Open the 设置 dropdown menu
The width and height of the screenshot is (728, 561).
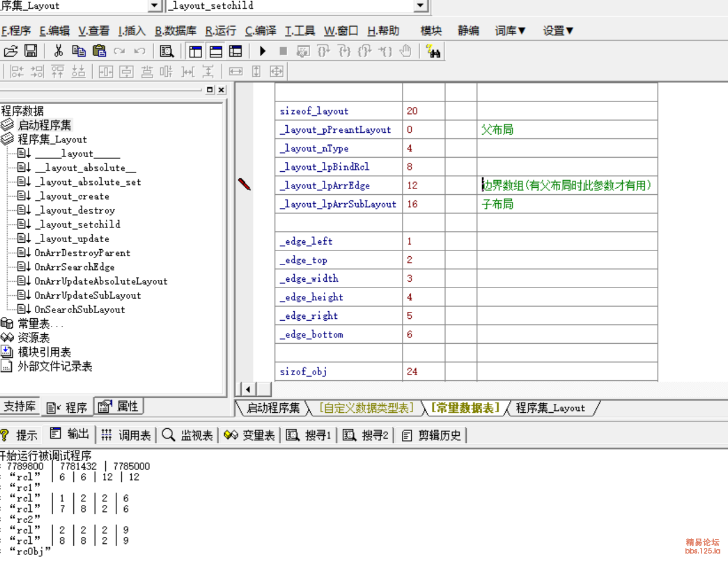[x=558, y=31]
